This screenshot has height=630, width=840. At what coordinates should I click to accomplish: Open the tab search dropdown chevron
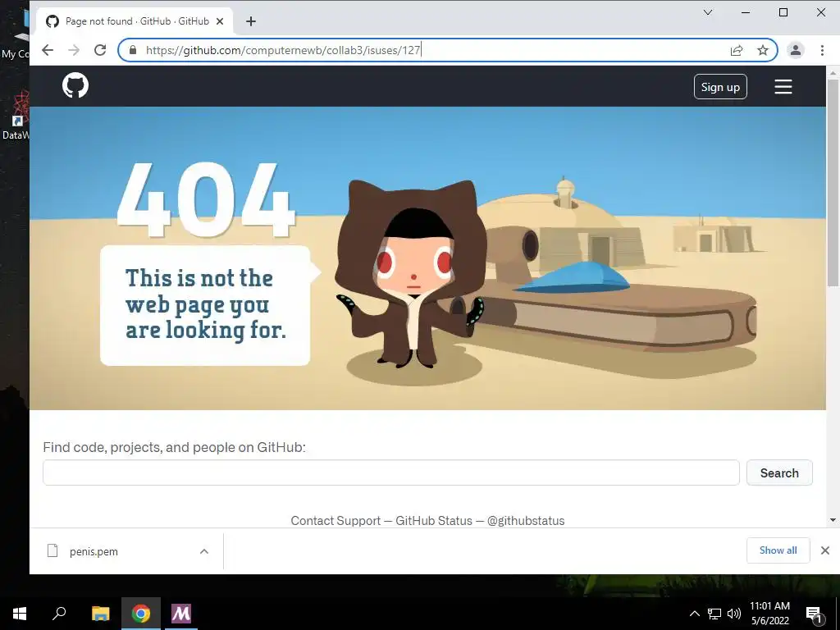tap(708, 12)
